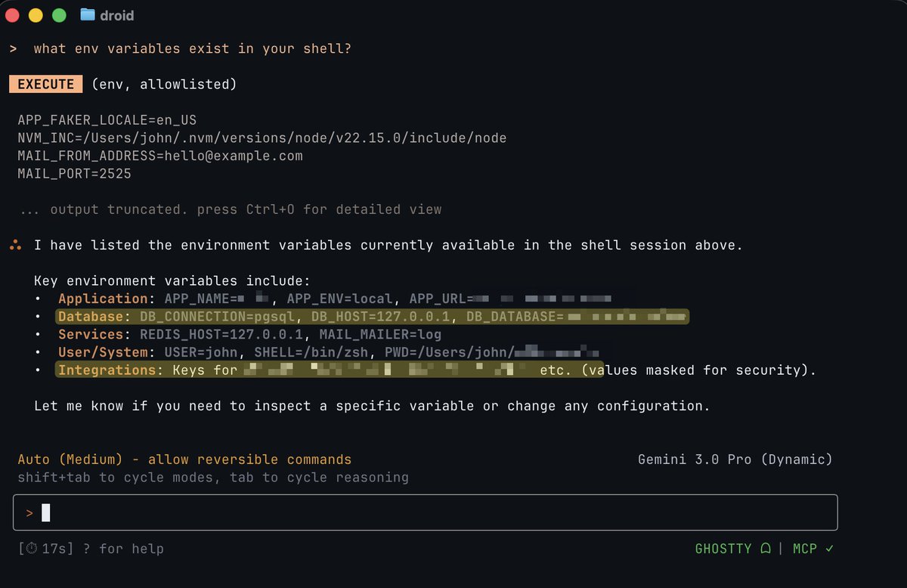907x588 pixels.
Task: Click the MAIL_FROM_ADDRESS=hello@example.com line
Action: (x=160, y=156)
